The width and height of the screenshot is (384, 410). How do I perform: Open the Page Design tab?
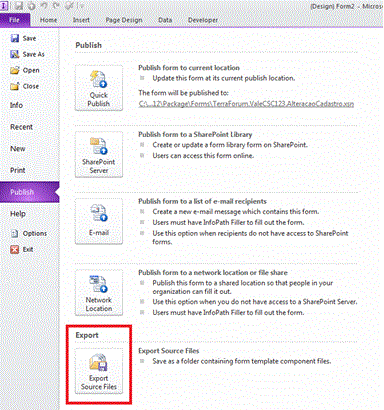click(x=124, y=20)
